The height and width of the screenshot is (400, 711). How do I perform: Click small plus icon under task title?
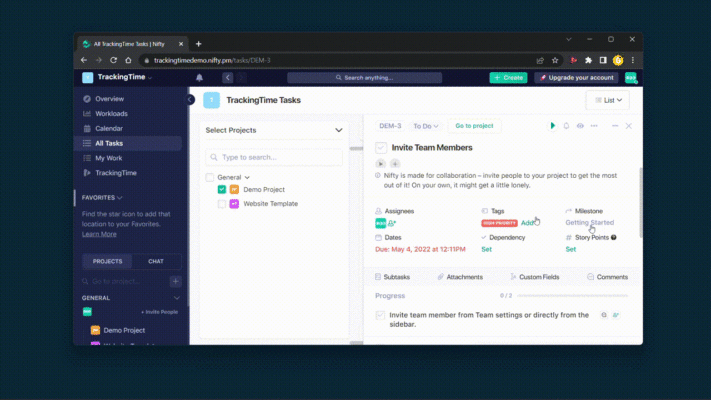coord(395,164)
